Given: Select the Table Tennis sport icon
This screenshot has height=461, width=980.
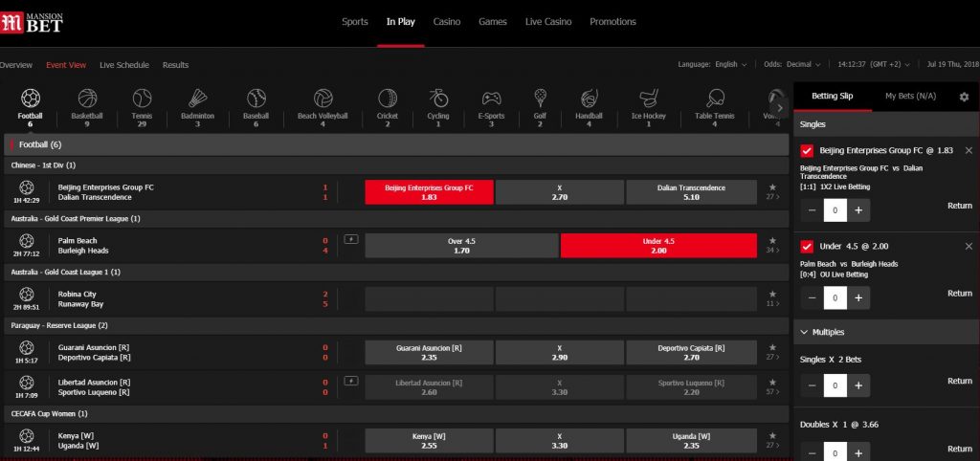Looking at the screenshot, I should pos(715,99).
